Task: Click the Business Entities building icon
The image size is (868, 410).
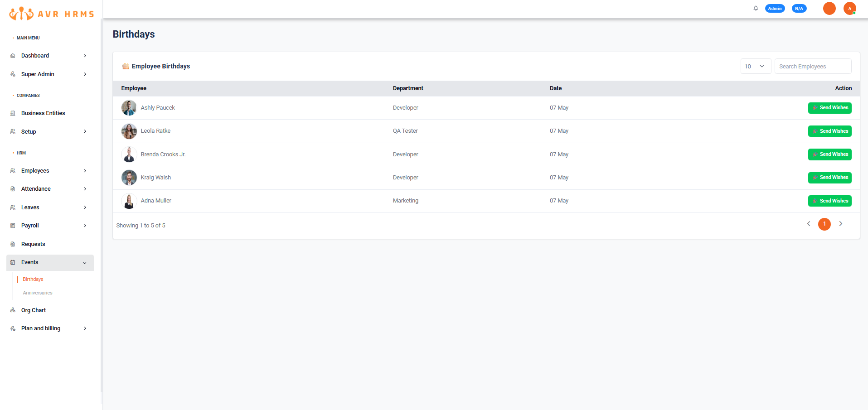Action: click(x=13, y=113)
